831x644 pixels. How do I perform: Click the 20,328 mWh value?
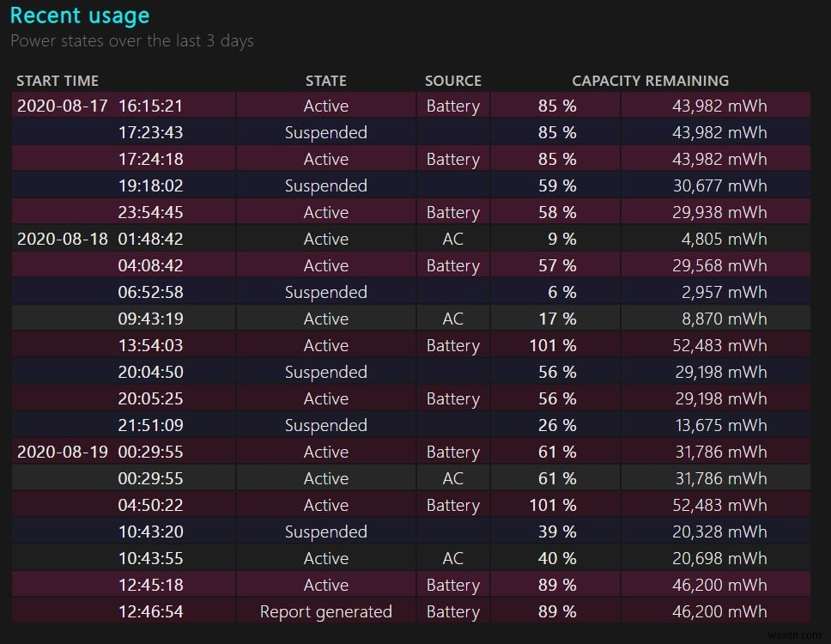tap(719, 532)
